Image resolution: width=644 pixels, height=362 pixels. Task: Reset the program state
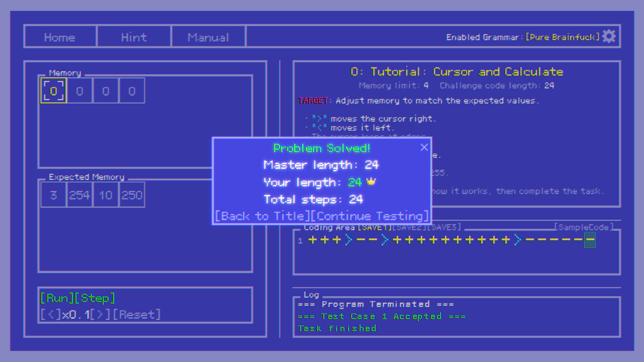(x=136, y=314)
